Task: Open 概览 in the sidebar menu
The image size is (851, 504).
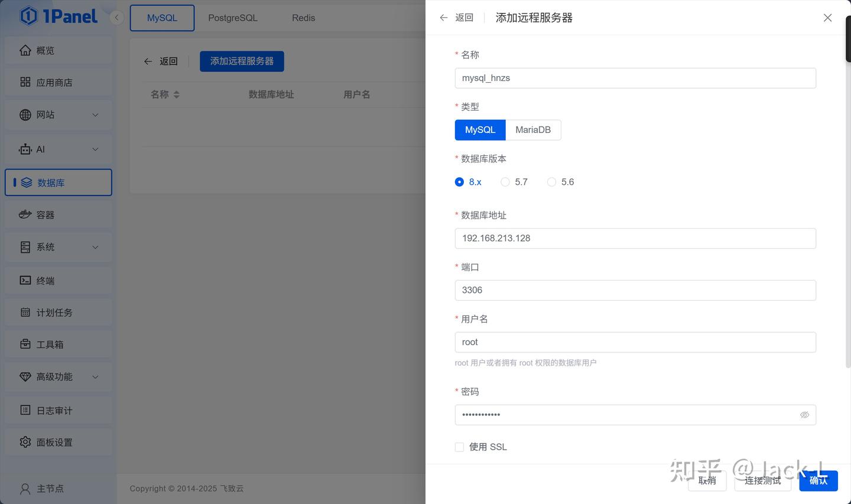Action: (59, 50)
